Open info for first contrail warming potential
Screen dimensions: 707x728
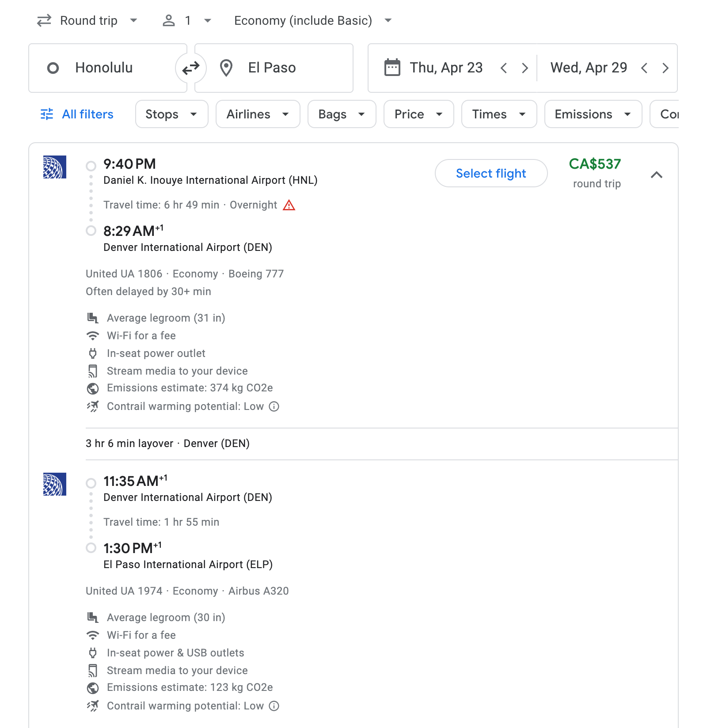pyautogui.click(x=274, y=406)
